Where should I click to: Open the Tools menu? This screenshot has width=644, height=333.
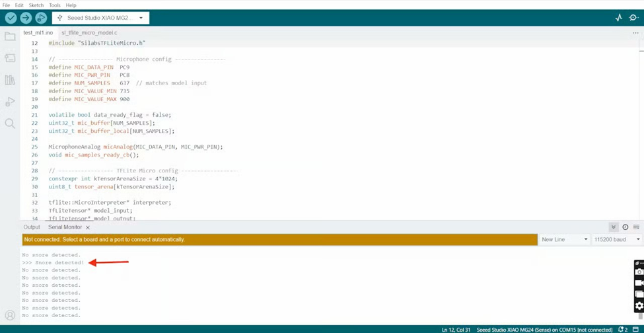[x=55, y=5]
